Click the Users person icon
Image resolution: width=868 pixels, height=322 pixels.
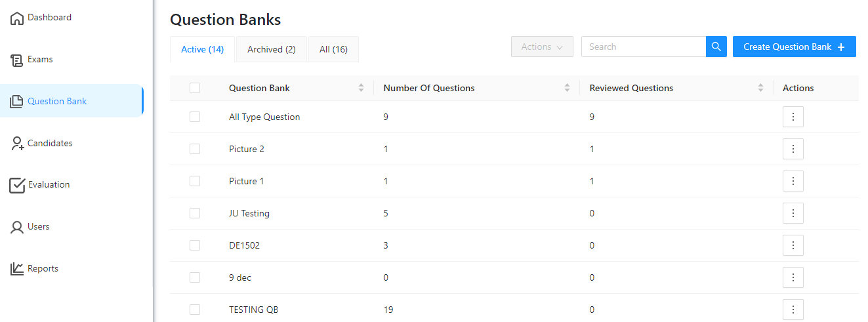point(17,227)
